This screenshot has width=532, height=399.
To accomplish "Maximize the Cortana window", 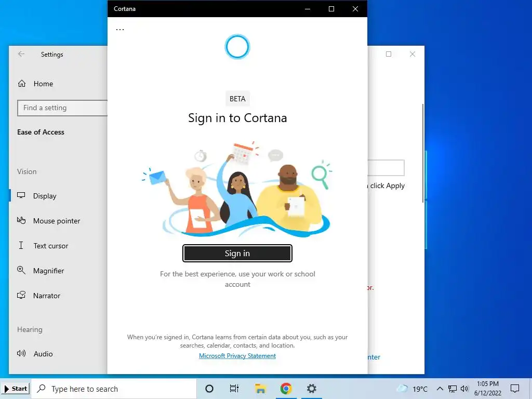I will pyautogui.click(x=331, y=9).
